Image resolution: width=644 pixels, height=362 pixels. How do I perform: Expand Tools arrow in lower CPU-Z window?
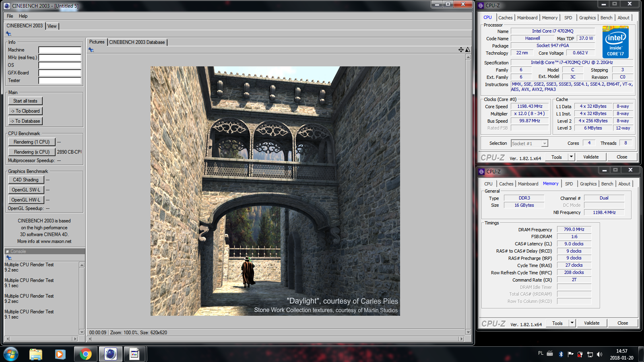point(572,323)
